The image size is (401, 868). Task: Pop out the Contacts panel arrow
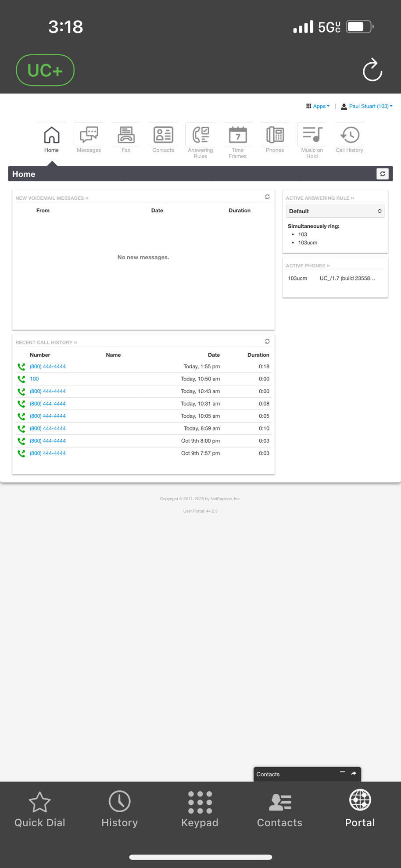354,773
